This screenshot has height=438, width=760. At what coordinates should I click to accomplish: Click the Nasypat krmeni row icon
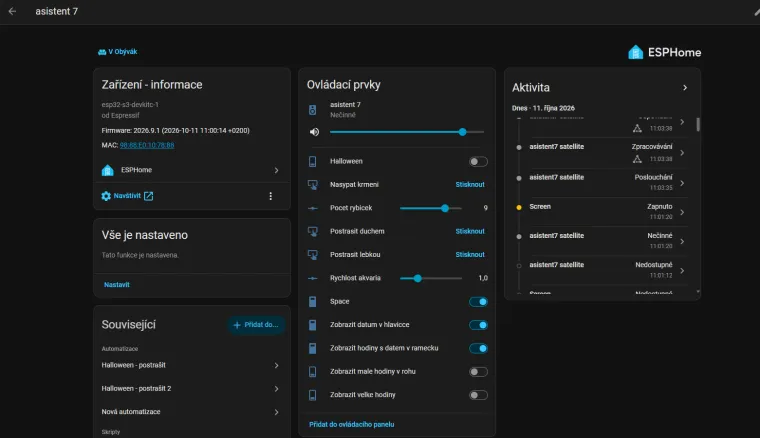pyautogui.click(x=313, y=185)
